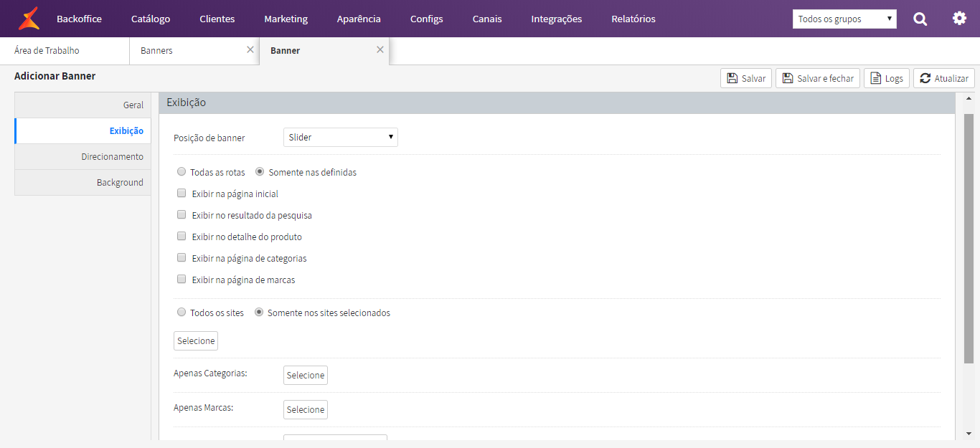Open the Clientes menu

pos(217,19)
